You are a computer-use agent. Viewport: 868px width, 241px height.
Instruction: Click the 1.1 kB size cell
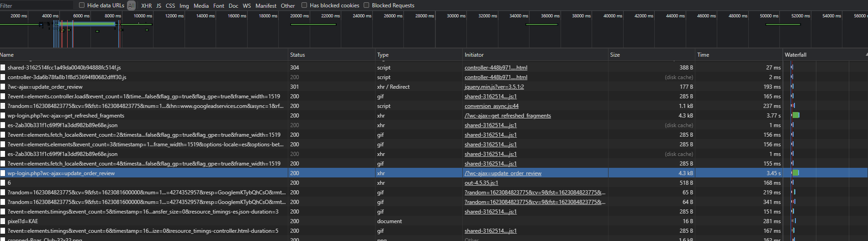[x=686, y=106]
